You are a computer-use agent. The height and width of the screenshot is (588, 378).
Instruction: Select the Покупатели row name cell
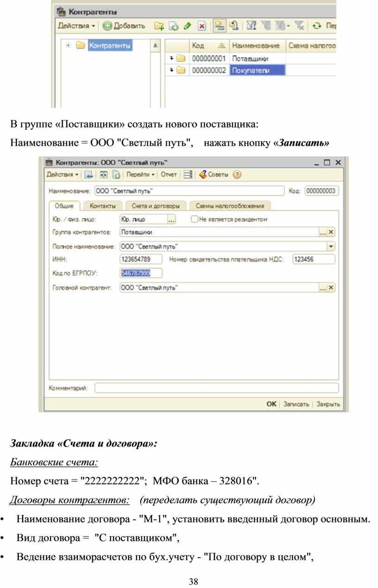pos(257,70)
